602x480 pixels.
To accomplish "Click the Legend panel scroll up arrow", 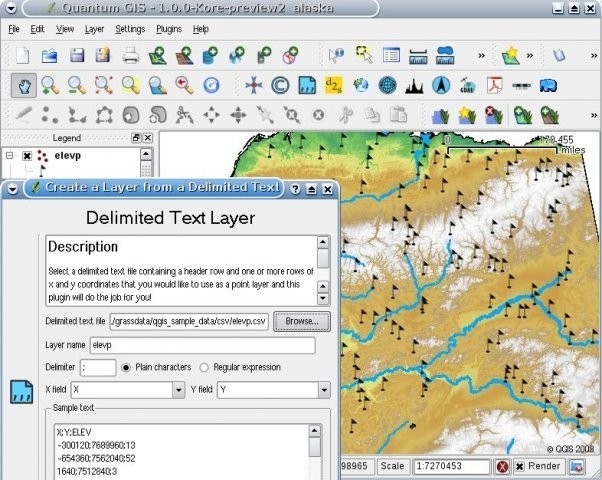I will pyautogui.click(x=146, y=154).
